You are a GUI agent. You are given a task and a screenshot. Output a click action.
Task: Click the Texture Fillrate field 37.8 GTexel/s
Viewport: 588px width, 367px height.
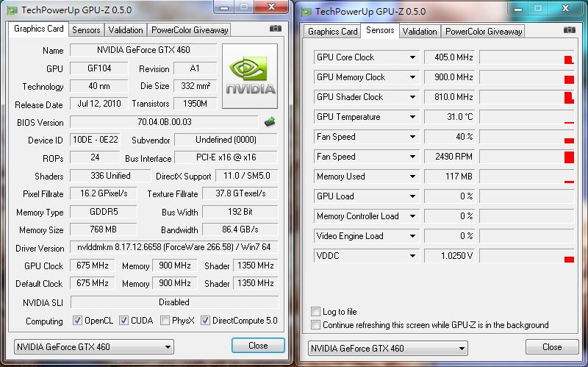coord(240,193)
